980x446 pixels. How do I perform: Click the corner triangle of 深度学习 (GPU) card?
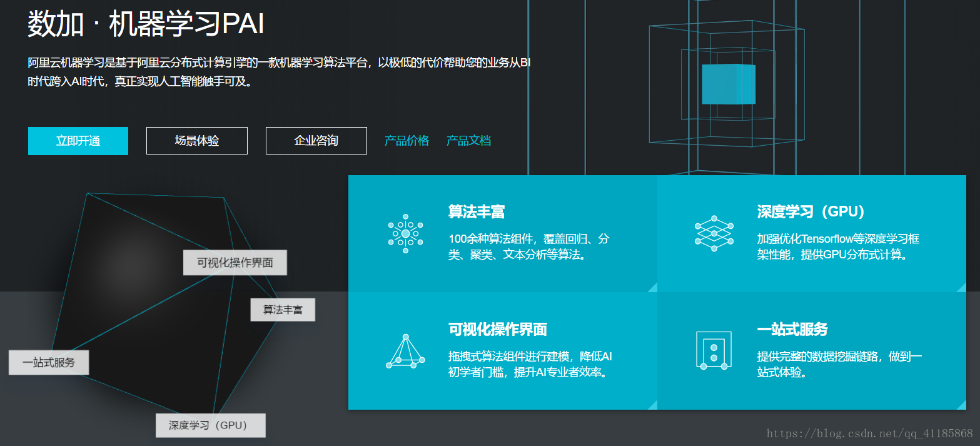click(x=961, y=287)
